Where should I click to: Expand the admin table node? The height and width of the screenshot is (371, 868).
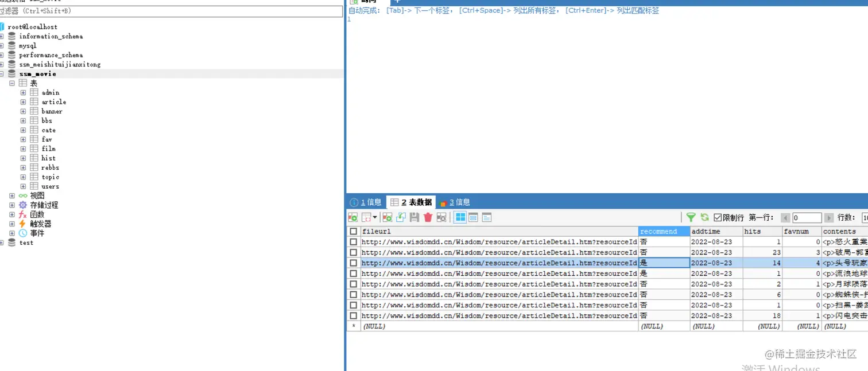[x=23, y=92]
